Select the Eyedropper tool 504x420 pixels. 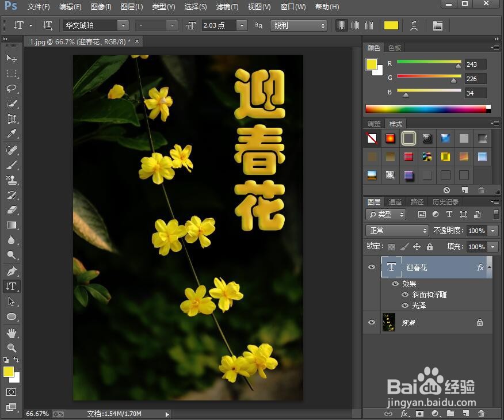coord(12,133)
